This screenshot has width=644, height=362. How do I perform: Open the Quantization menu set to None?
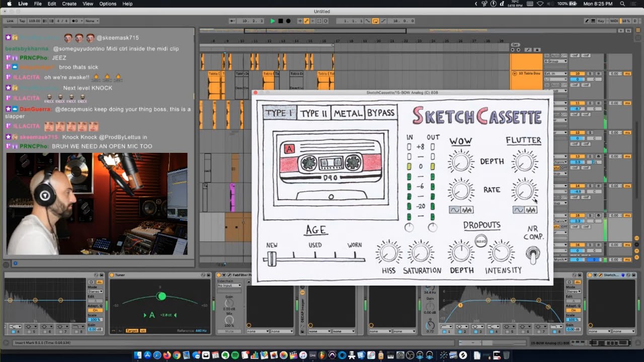point(92,21)
